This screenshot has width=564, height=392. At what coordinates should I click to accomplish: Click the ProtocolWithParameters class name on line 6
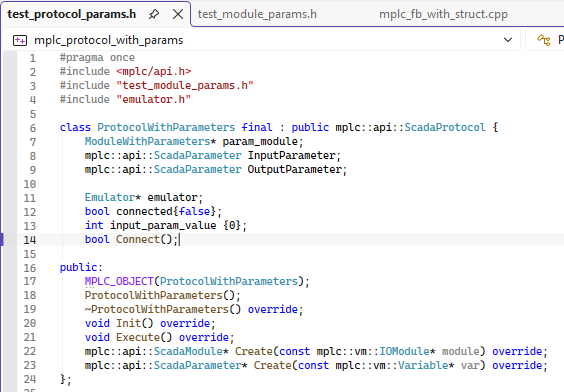(166, 127)
